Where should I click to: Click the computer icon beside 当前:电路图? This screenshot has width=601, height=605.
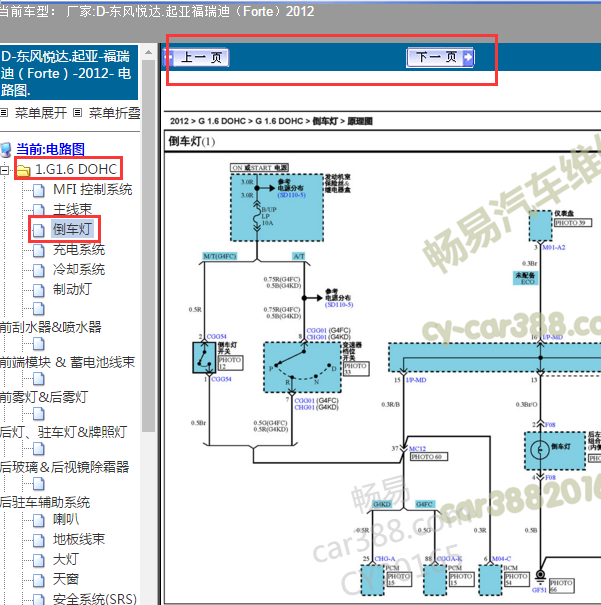pos(6,150)
